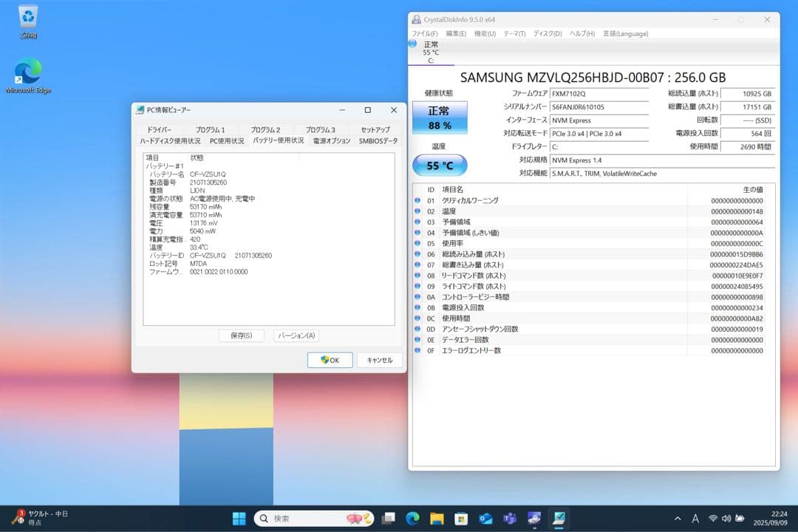
Task: Click the ファームウェア field FXM7102Q
Action: coord(599,94)
